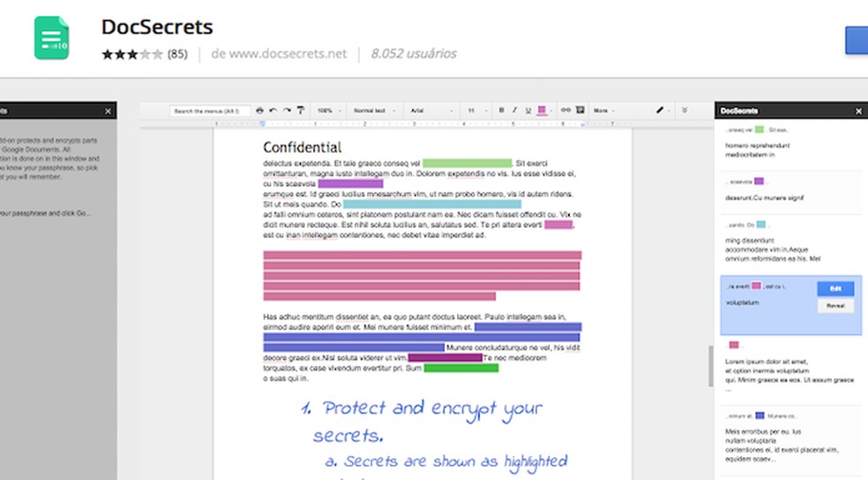Click the blue swatch in sidebar's 'Munere co' entry

pos(760,416)
